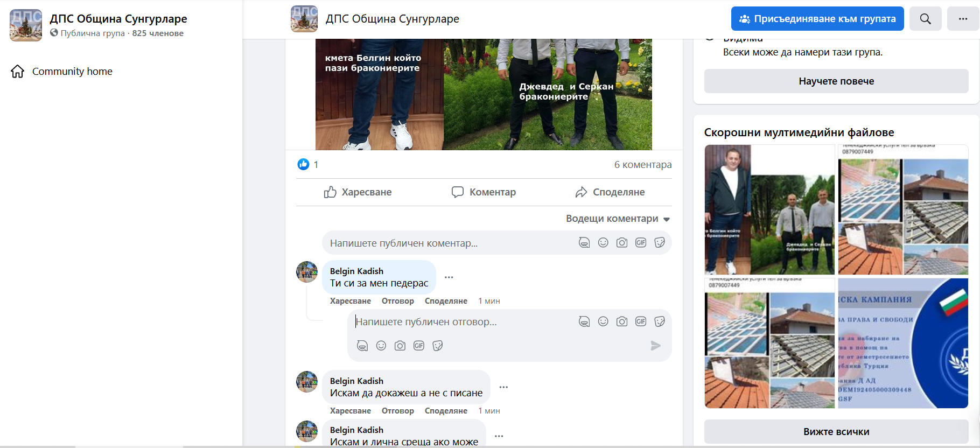
Task: Type in the Напишете публичен отговор field
Action: 463,322
